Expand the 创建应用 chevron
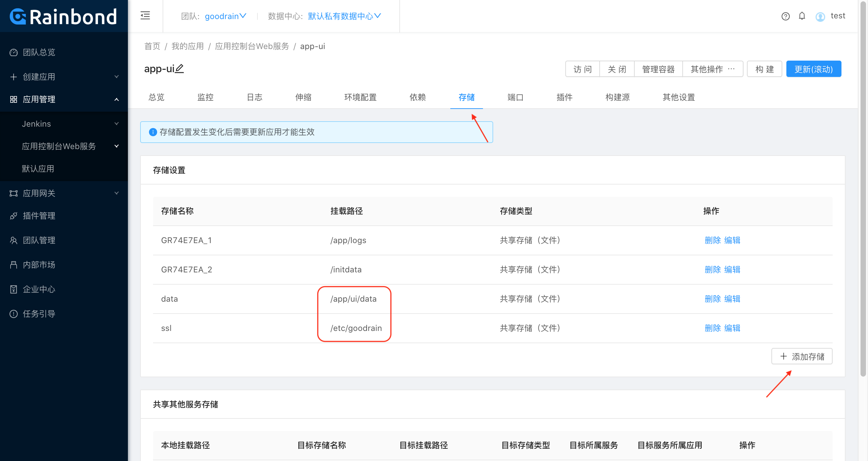Viewport: 868px width, 461px height. pos(117,77)
